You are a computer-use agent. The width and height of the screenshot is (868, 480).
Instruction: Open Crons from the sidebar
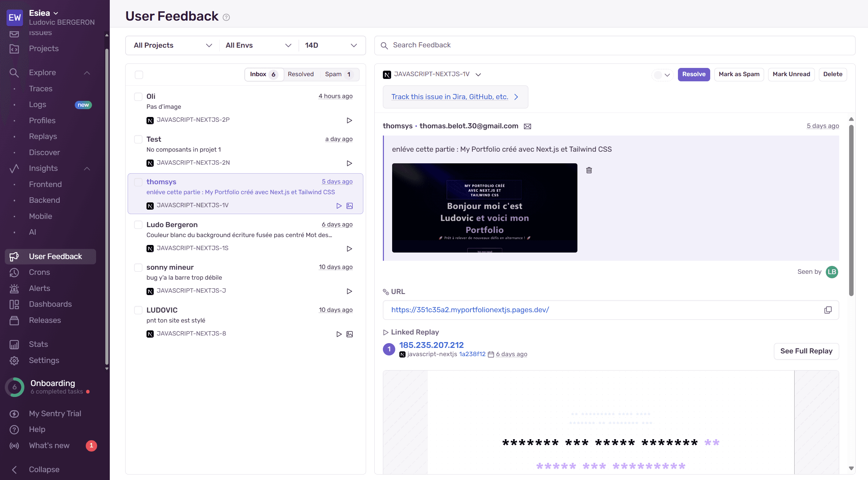click(39, 272)
